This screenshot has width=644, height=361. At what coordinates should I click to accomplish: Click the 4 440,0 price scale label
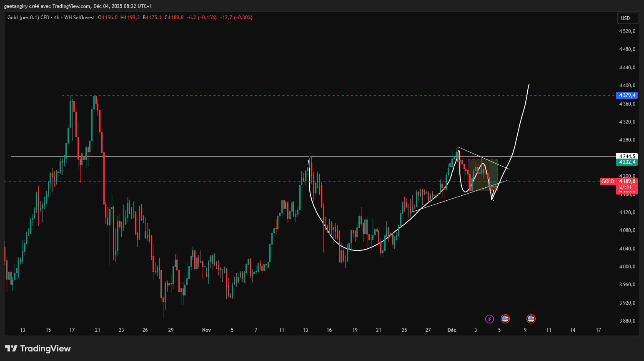[x=627, y=68]
